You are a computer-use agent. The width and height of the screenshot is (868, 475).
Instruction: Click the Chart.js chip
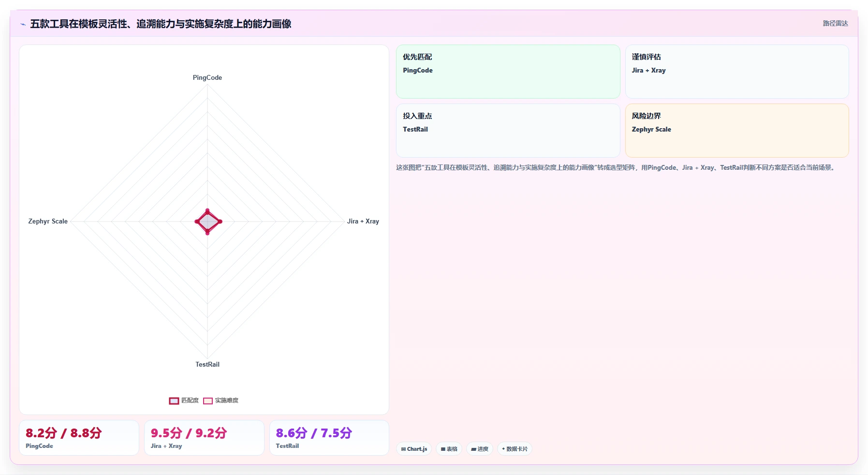tap(414, 449)
